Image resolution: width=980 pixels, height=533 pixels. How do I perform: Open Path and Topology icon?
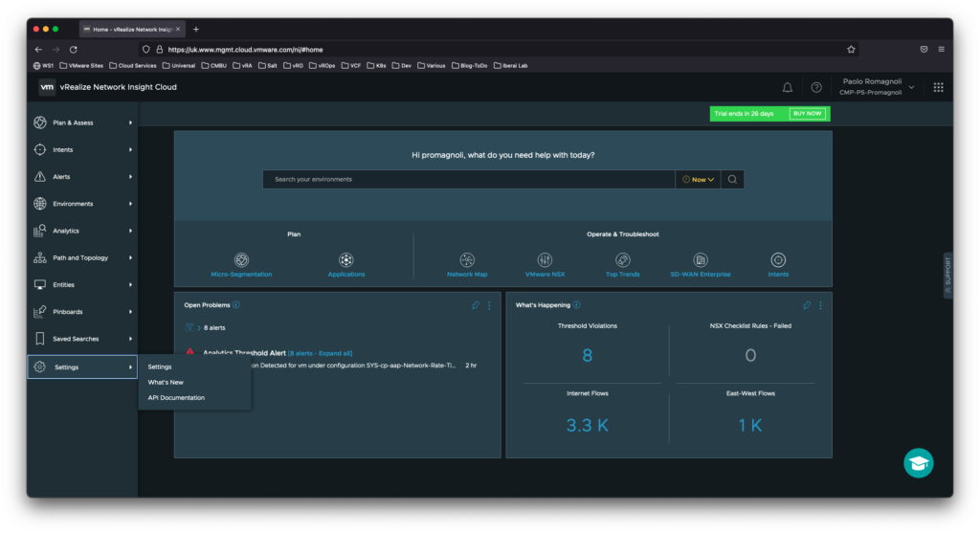click(x=40, y=257)
